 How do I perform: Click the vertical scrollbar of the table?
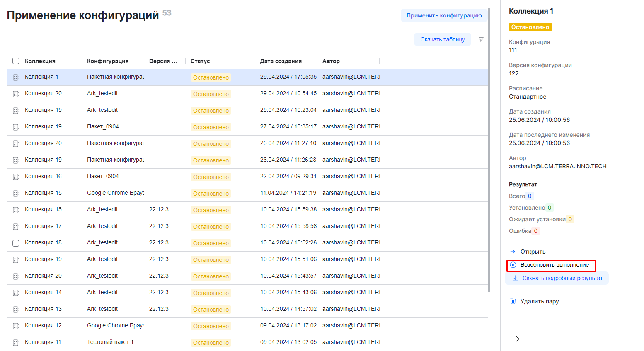click(x=489, y=149)
